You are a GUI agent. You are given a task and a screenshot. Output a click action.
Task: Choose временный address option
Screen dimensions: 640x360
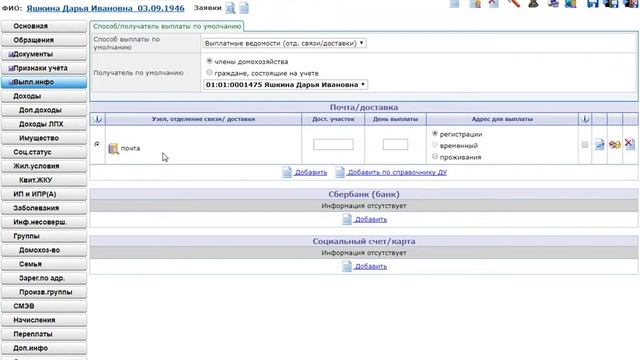435,145
